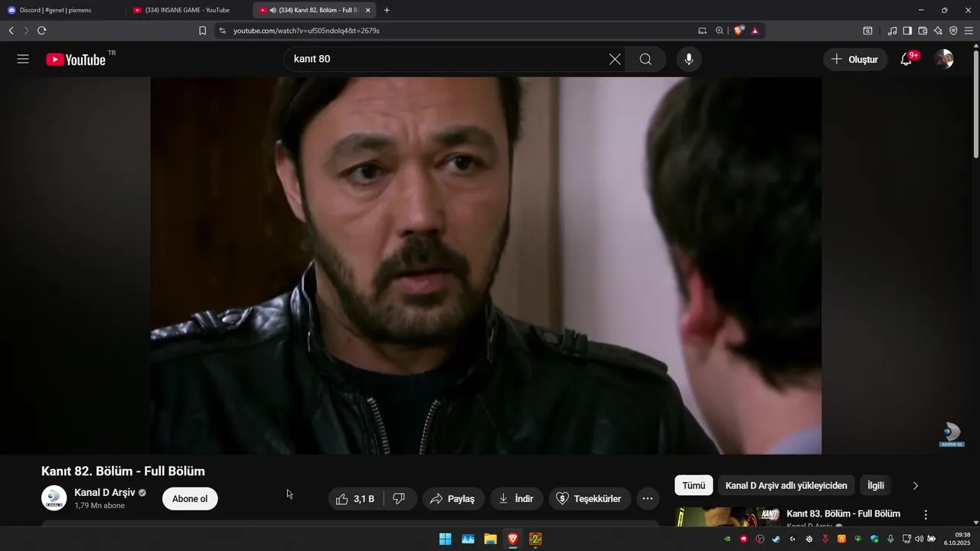Show next filter chips with right chevron
Viewport: 980px width, 551px height.
915,485
